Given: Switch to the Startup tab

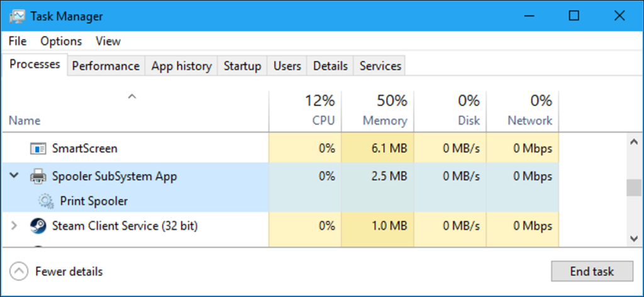Looking at the screenshot, I should pyautogui.click(x=242, y=66).
